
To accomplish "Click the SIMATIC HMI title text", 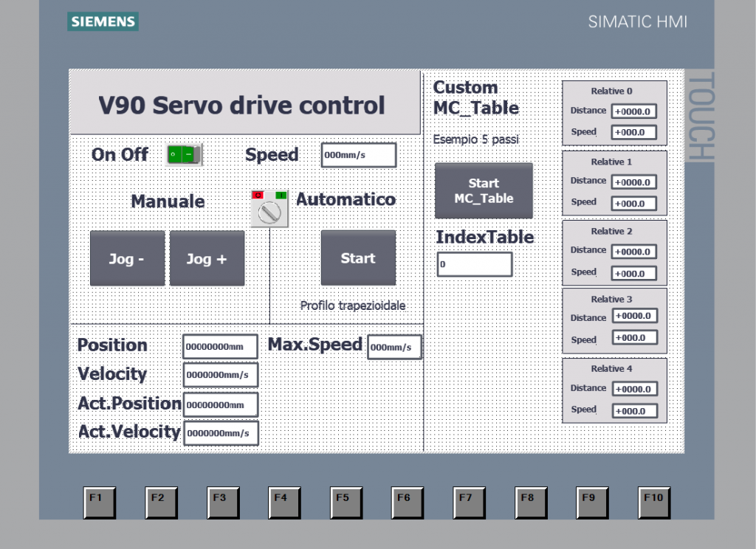I will coord(637,21).
